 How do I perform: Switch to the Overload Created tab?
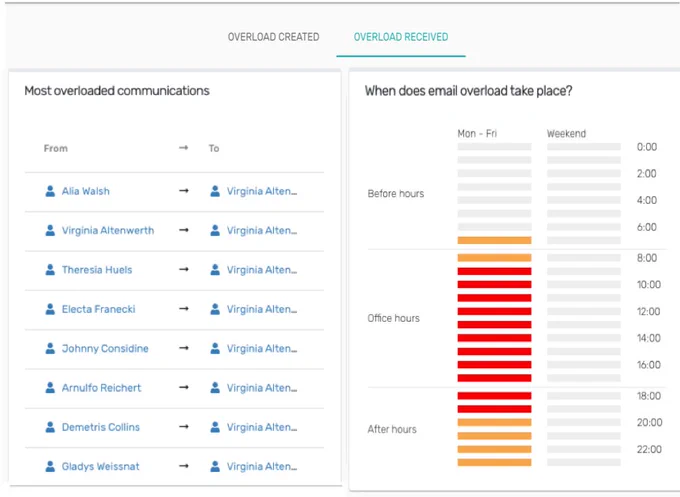click(273, 37)
